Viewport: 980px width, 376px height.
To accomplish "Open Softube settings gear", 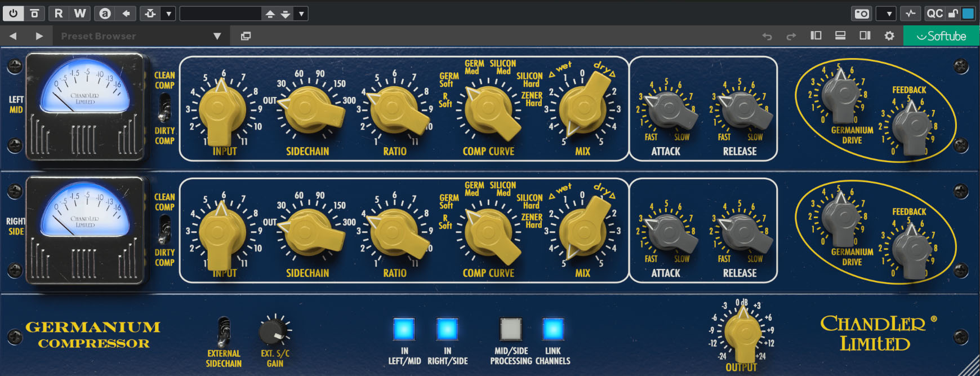I will point(889,36).
